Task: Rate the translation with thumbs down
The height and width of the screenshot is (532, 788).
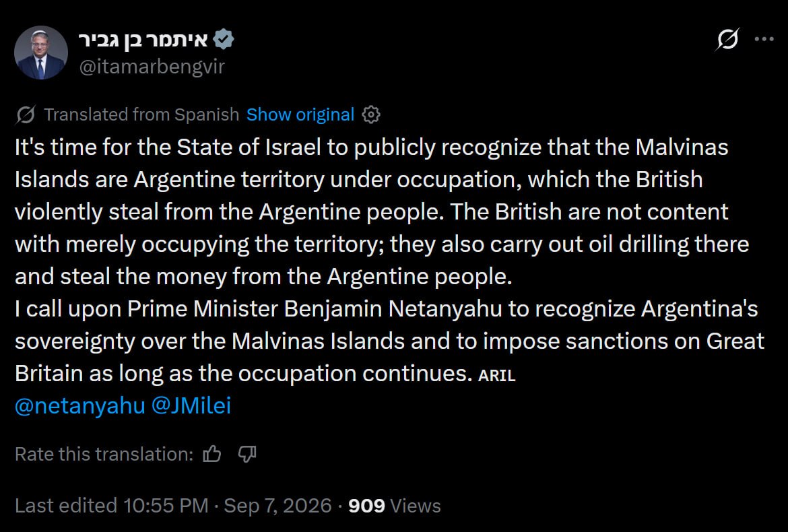Action: point(247,454)
